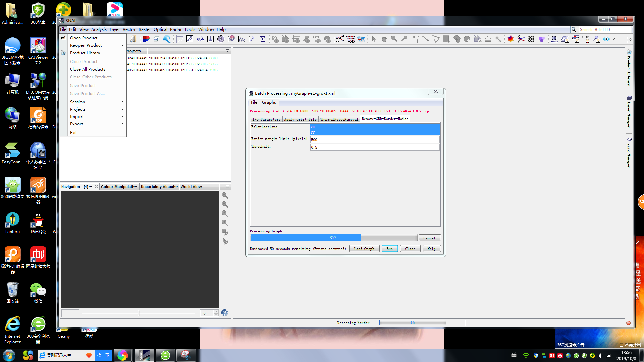Viewport: 644px width, 362px height.
Task: Click the Information window icon
Action: 221,39
